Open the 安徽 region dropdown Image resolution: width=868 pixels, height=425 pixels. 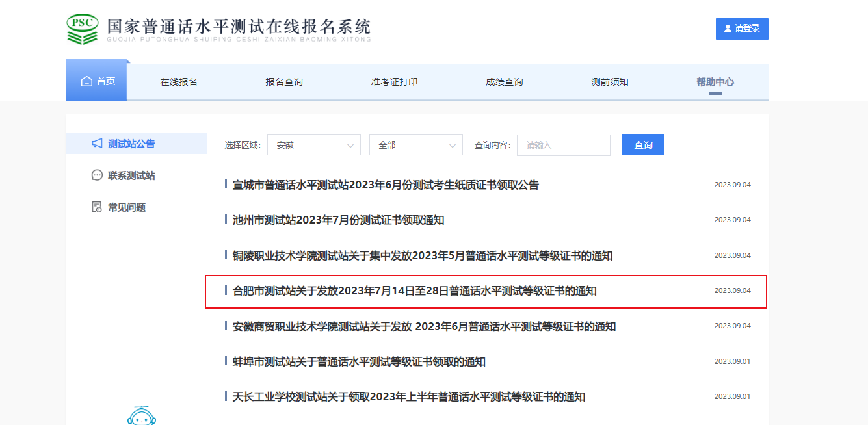pyautogui.click(x=313, y=145)
